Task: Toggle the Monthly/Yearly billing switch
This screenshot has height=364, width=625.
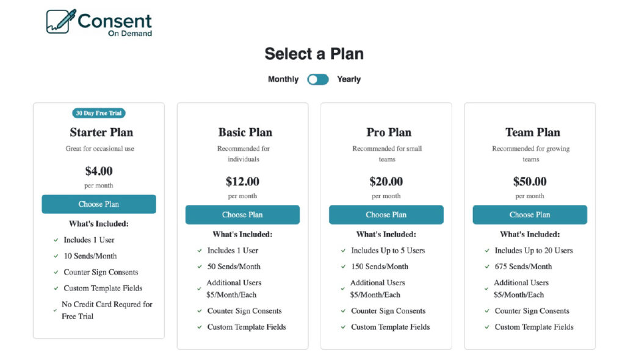Action: point(317,79)
